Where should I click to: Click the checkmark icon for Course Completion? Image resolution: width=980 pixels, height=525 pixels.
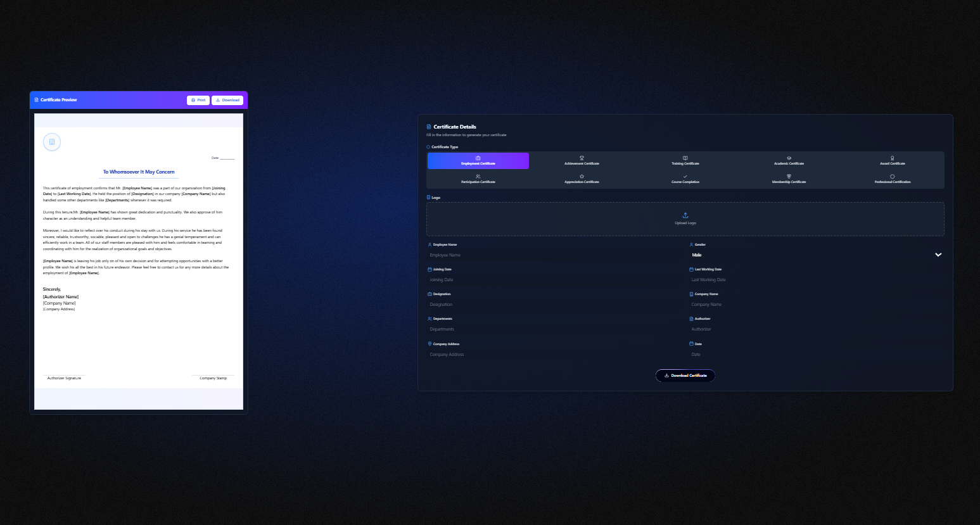tap(685, 176)
